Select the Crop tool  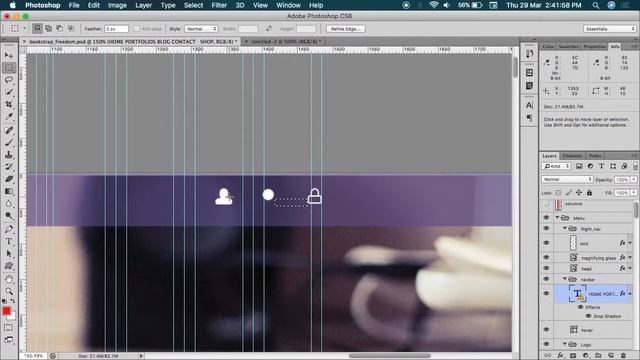pos(9,104)
